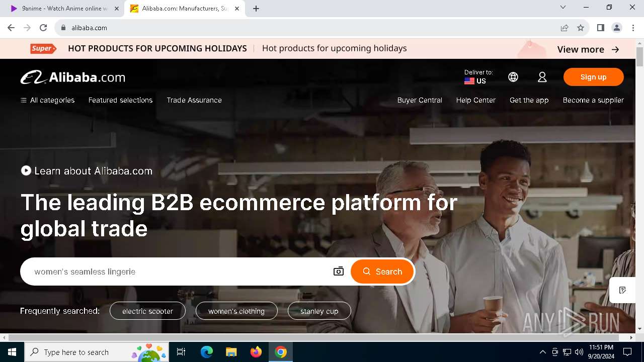Select the stanley cup suggestion

[x=319, y=311]
